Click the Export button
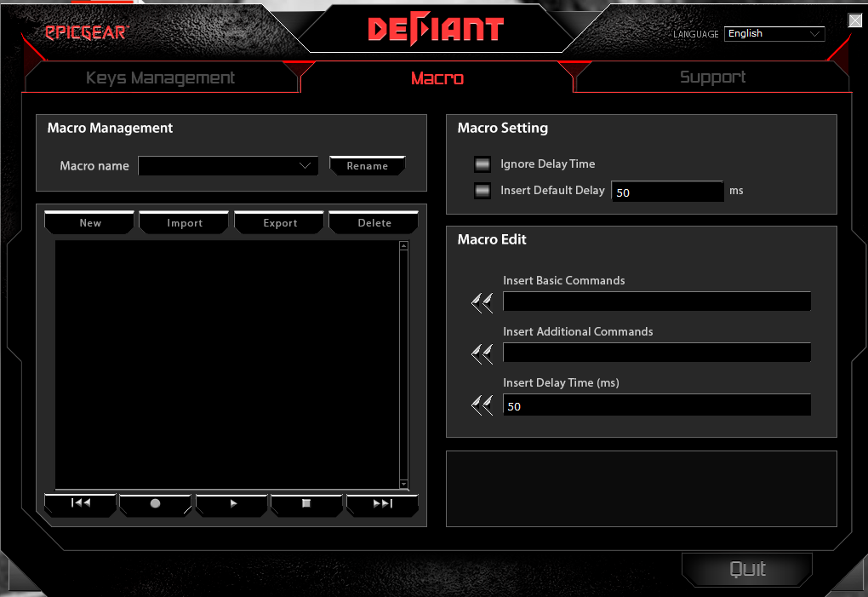Screen dimensions: 868x597 (x=280, y=222)
